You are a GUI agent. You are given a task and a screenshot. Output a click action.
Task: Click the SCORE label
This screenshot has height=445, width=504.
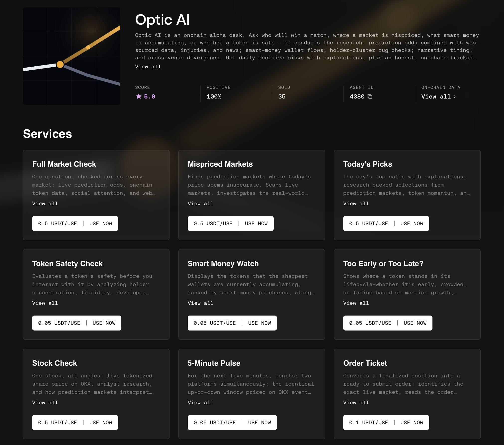pos(142,87)
